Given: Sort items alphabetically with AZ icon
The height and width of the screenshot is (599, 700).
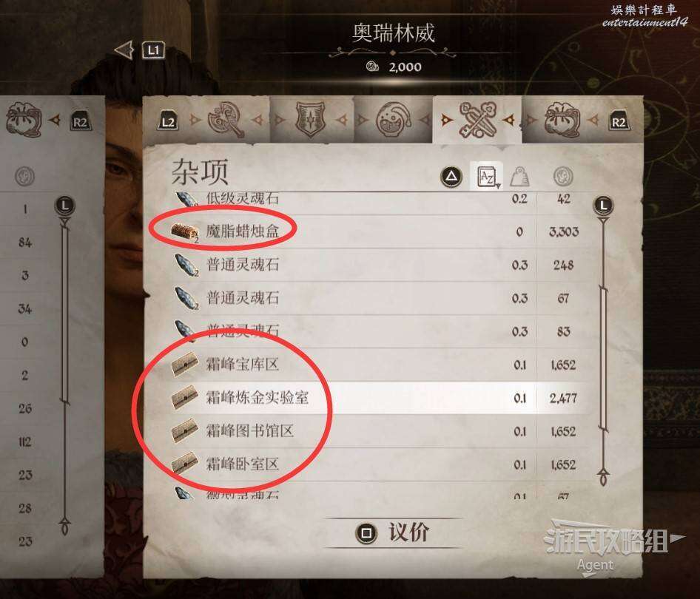Looking at the screenshot, I should tap(488, 177).
